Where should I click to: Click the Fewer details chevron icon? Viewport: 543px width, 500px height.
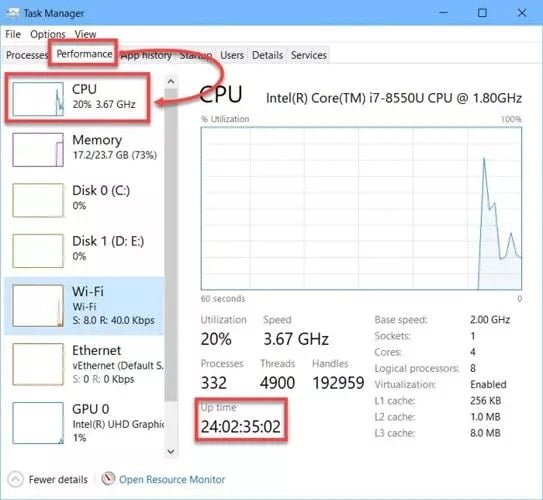pyautogui.click(x=15, y=480)
